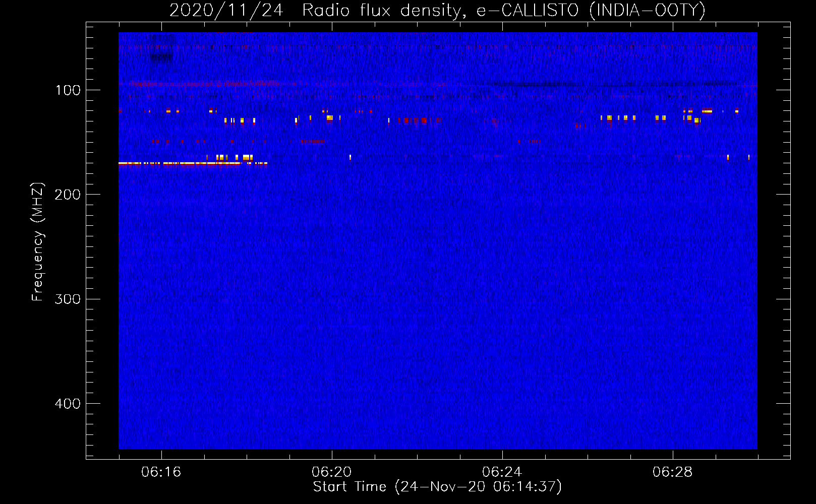Click the 06:20 time tick label
816x504 pixels.
[332, 472]
